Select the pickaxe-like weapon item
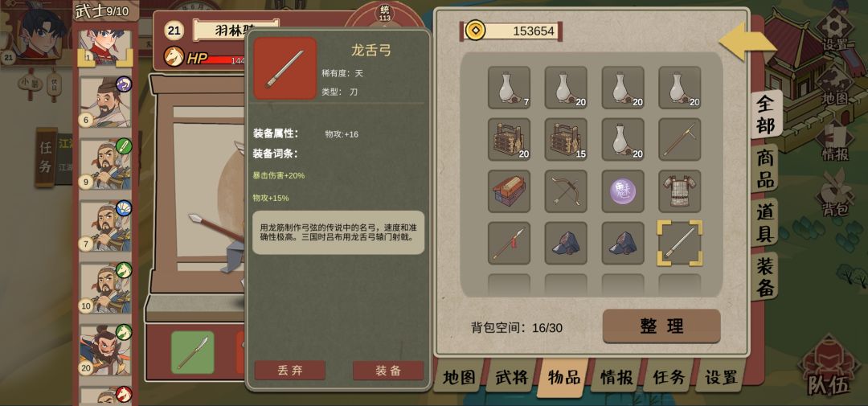This screenshot has height=406, width=868. coord(680,139)
